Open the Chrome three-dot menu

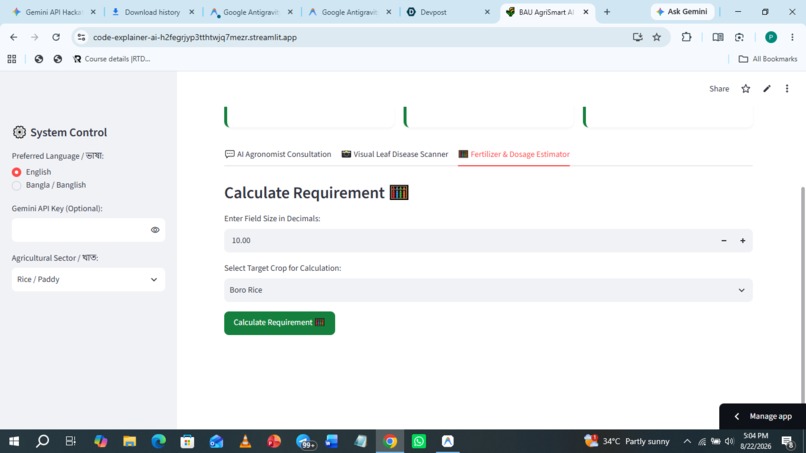(792, 37)
